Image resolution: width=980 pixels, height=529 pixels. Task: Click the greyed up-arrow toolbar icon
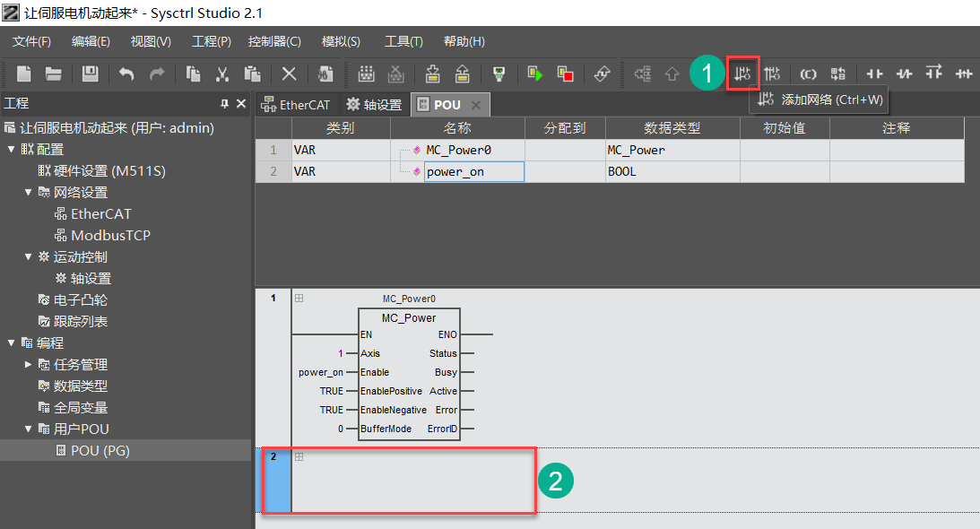672,74
